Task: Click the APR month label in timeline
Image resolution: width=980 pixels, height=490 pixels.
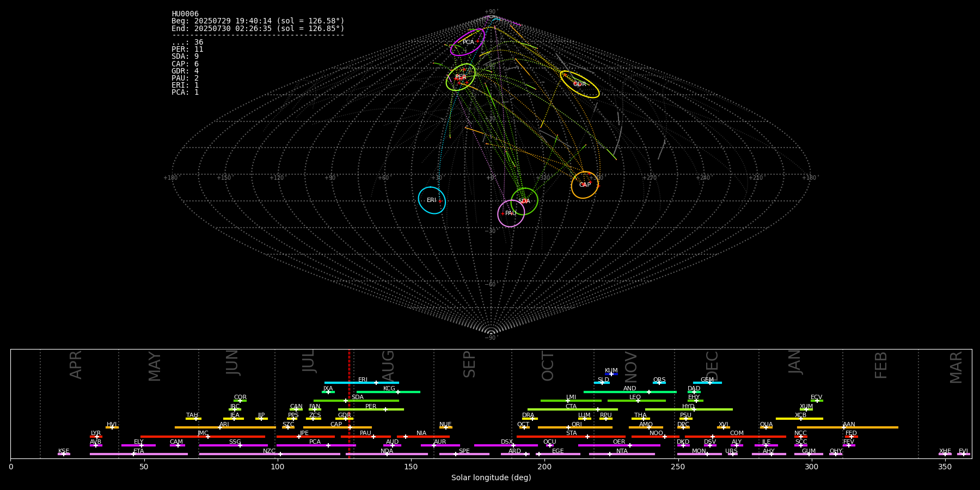Action: coord(76,365)
